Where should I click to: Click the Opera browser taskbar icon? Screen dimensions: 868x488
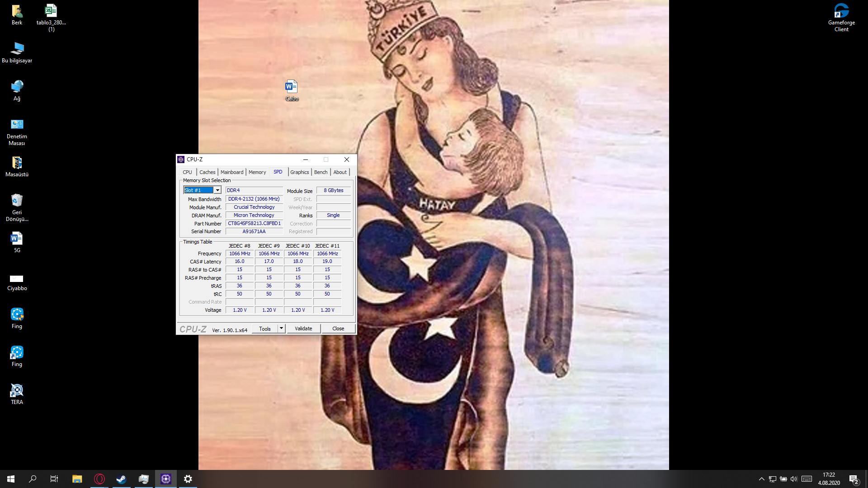(x=99, y=479)
